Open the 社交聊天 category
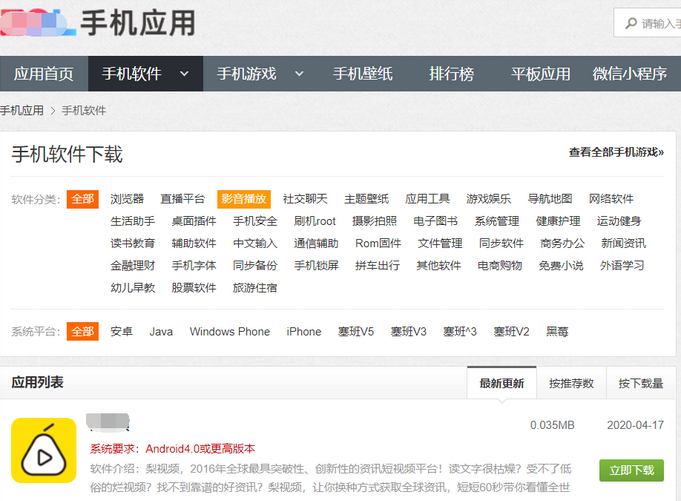Image resolution: width=681 pixels, height=501 pixels. pos(305,199)
